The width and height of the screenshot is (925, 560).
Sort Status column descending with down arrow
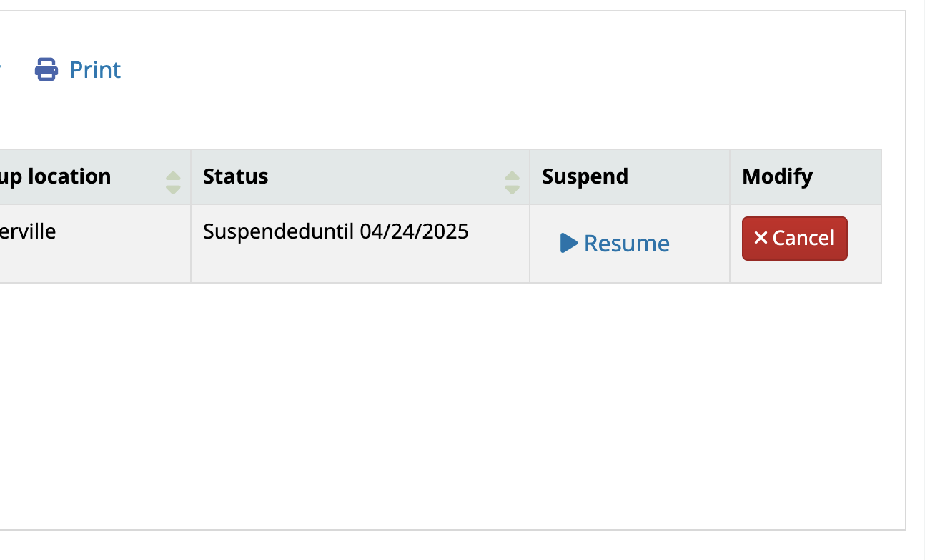click(x=512, y=189)
